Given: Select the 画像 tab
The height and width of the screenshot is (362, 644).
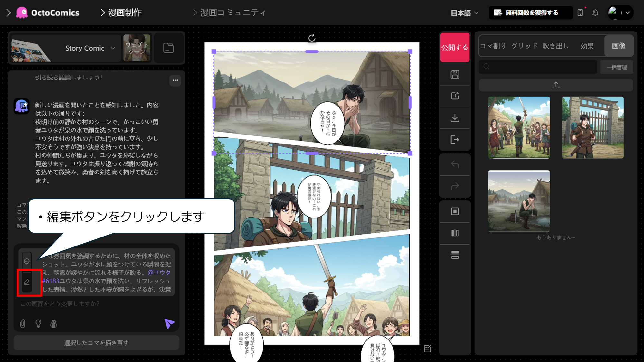Looking at the screenshot, I should point(619,46).
